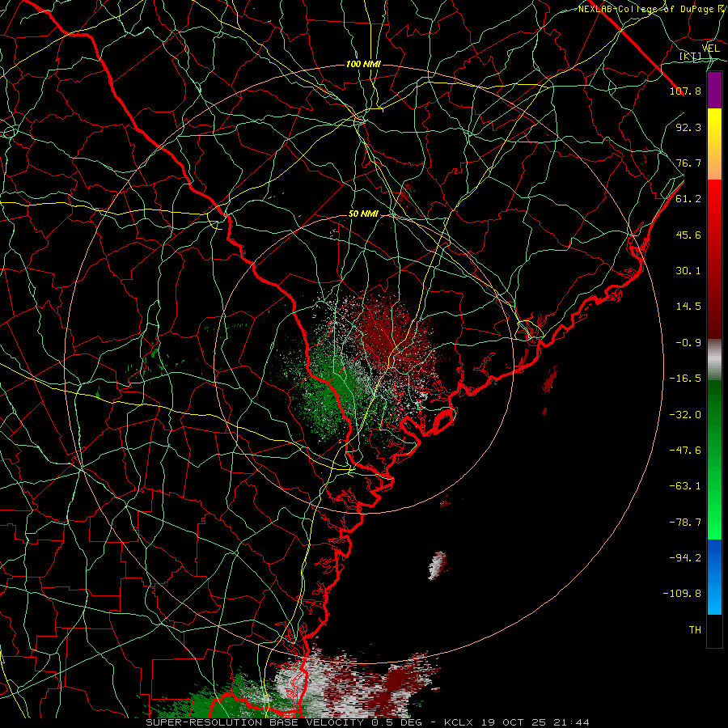Screen dimensions: 728x728
Task: Click the -16.5 velocity legend value
Action: coord(685,379)
